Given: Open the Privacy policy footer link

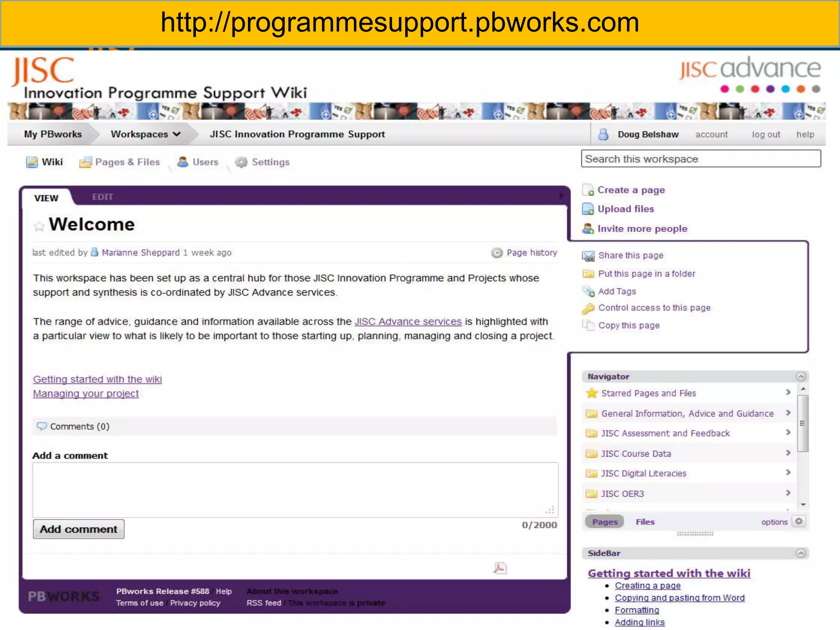Looking at the screenshot, I should coord(195,603).
